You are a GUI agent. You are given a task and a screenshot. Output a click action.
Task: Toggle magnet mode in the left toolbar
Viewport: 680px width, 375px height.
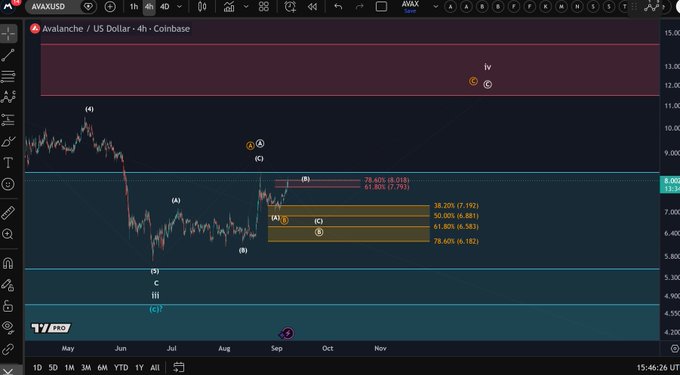click(x=8, y=263)
